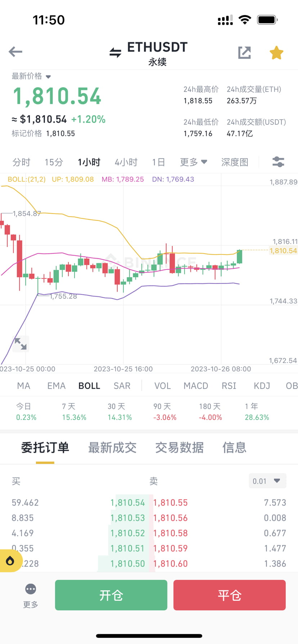Enable the MACD sub-indicator

[196, 386]
